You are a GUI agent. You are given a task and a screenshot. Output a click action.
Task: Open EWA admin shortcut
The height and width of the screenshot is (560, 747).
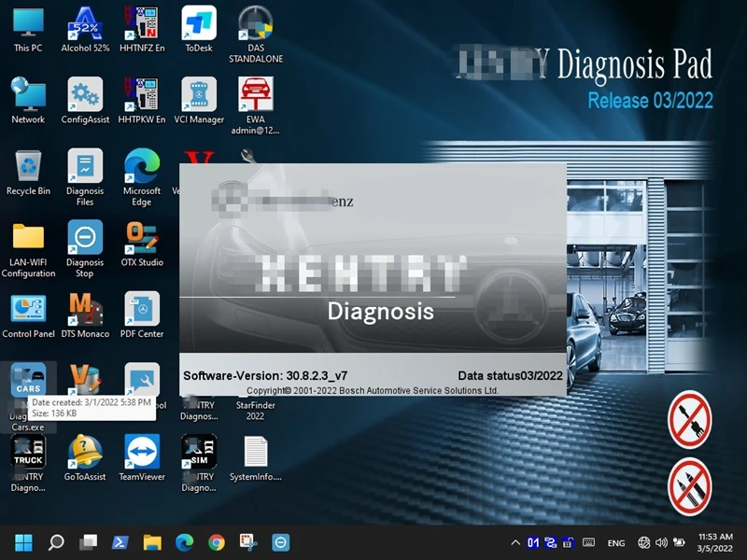(x=256, y=105)
